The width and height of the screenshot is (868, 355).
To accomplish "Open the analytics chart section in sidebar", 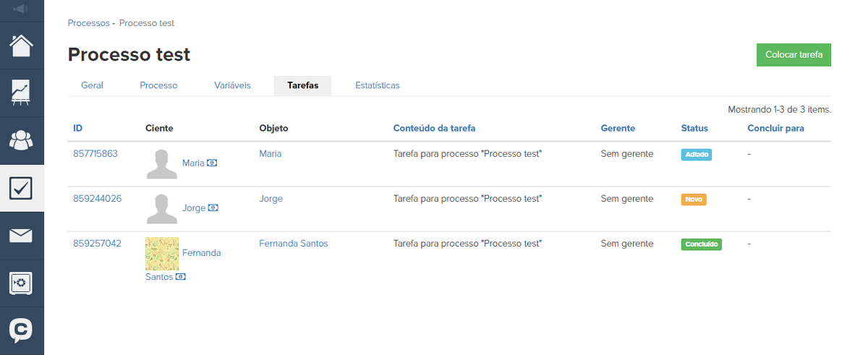I will click(21, 93).
